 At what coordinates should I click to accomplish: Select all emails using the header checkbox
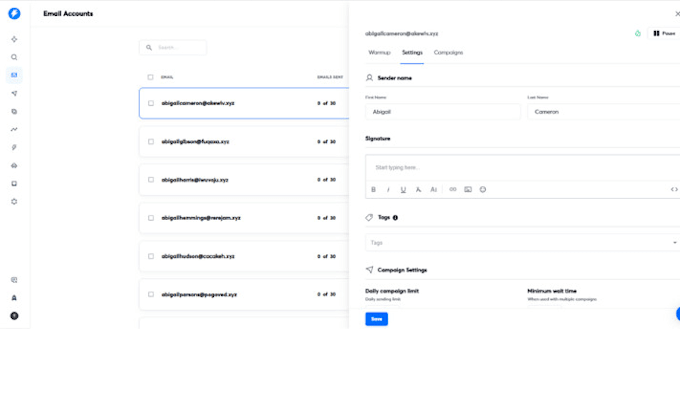[x=151, y=77]
